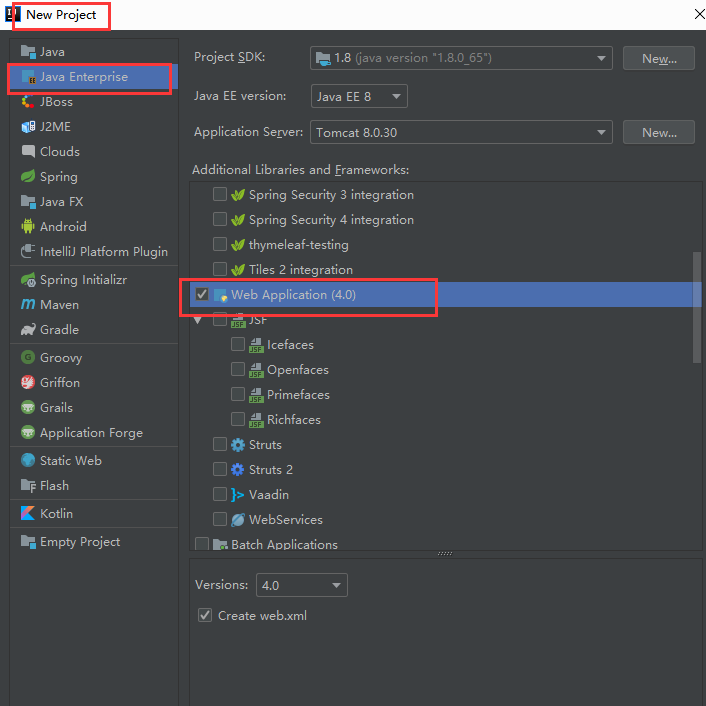The height and width of the screenshot is (706, 706).
Task: Enable Spring Security 3 integration checkbox
Action: tap(220, 194)
